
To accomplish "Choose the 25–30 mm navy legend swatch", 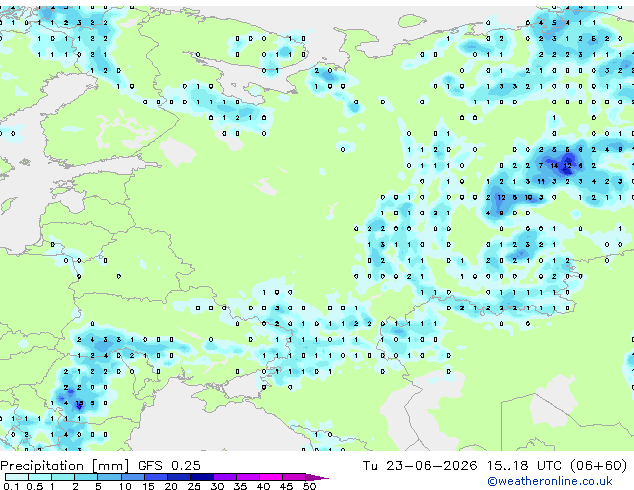I will click(202, 477).
